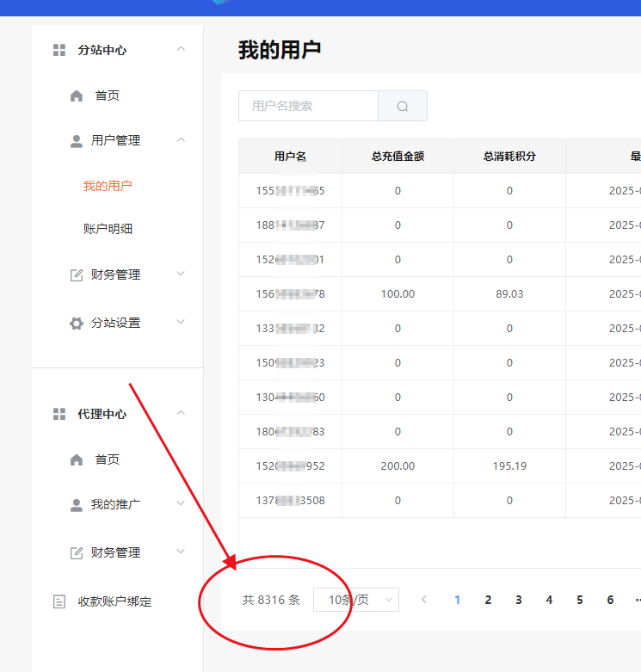Expand the 我的推广 submenu chevron
The width and height of the screenshot is (641, 672).
(x=181, y=503)
